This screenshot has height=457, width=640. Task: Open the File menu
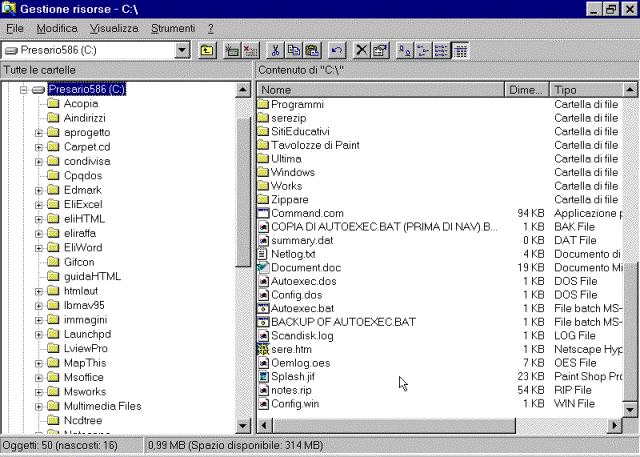click(x=15, y=29)
